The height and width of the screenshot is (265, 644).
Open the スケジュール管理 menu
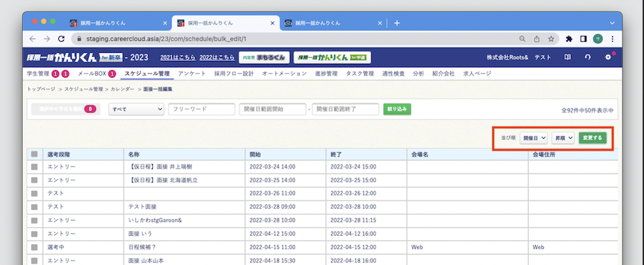click(x=147, y=74)
